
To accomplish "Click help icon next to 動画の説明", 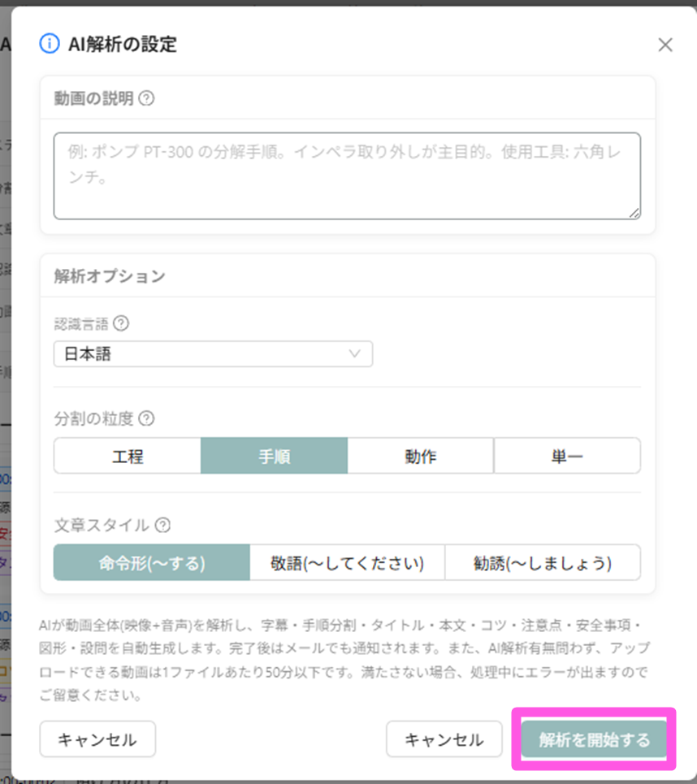I will [146, 98].
